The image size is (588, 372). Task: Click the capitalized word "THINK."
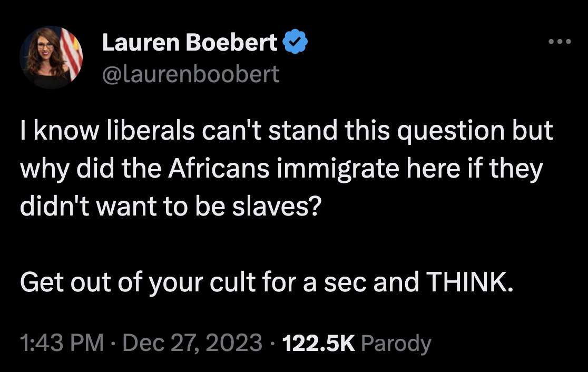[x=468, y=283]
